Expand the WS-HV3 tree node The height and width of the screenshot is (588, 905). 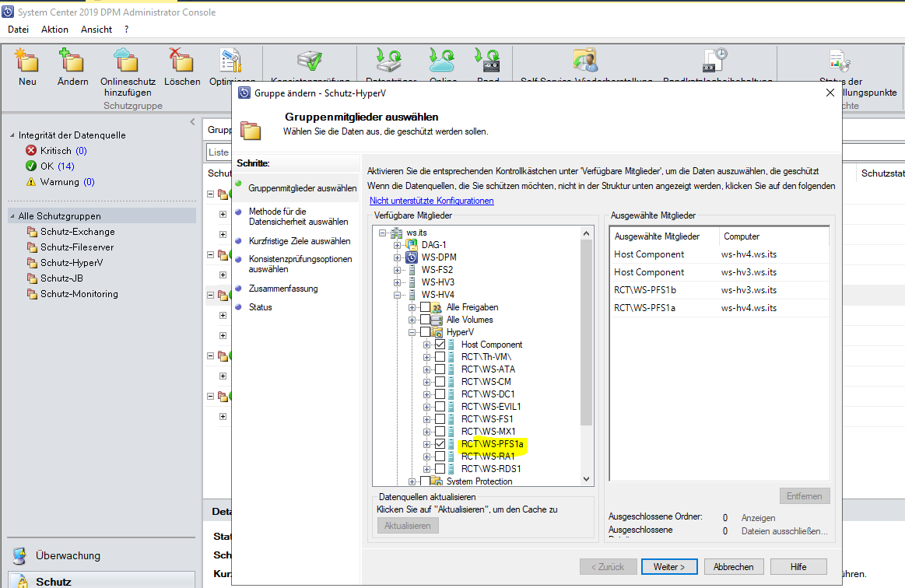397,282
